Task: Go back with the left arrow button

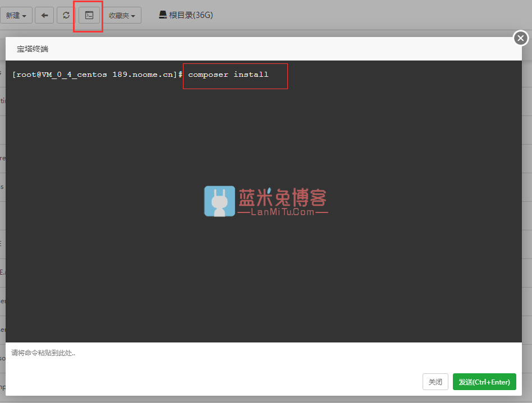Action: click(x=44, y=15)
